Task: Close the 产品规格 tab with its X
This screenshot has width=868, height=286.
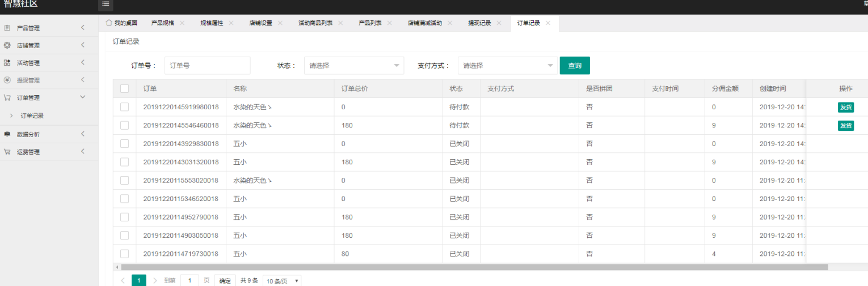Action: pyautogui.click(x=182, y=23)
